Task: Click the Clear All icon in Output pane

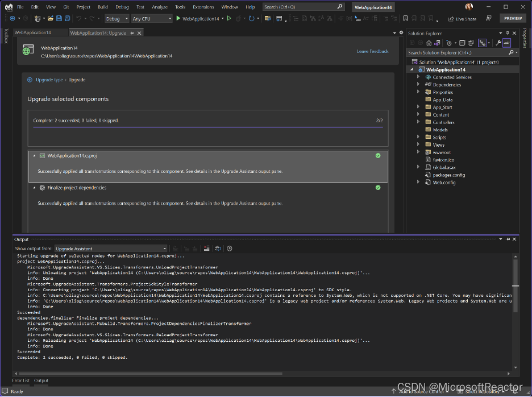Action: click(207, 249)
